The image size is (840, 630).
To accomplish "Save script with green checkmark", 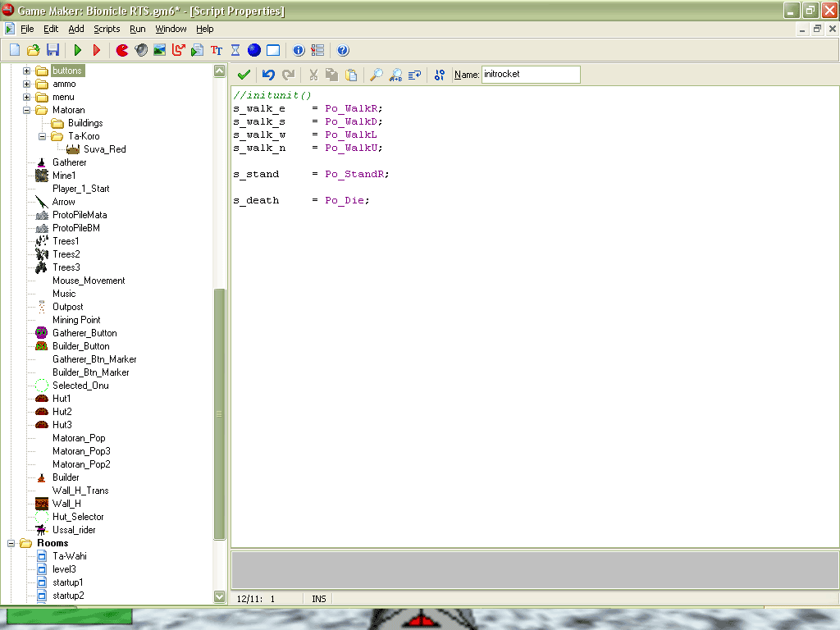I will click(244, 75).
